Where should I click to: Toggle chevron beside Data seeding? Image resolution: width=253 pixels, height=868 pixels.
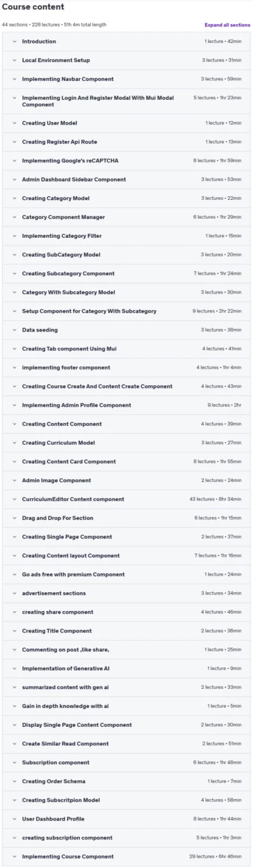[14, 330]
